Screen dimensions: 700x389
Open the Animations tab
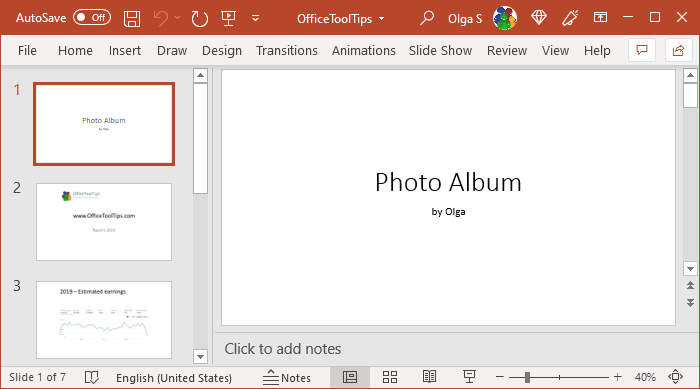point(363,50)
